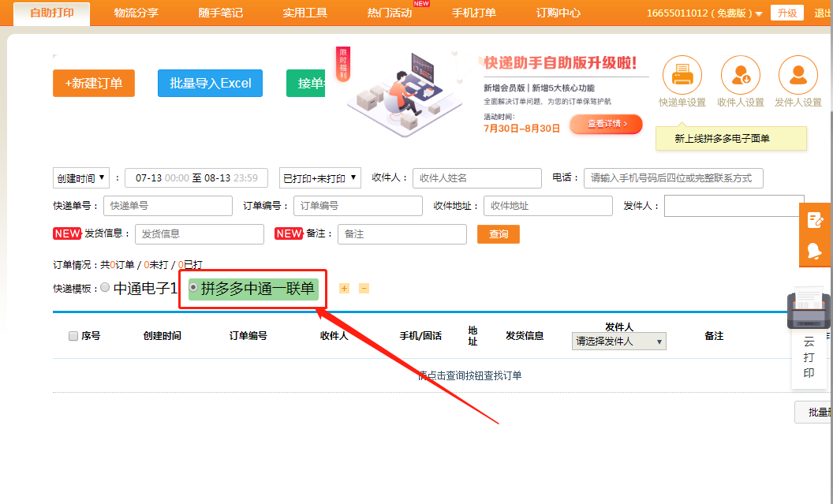Click the green 接单 button
The image size is (833, 504).
coord(306,84)
